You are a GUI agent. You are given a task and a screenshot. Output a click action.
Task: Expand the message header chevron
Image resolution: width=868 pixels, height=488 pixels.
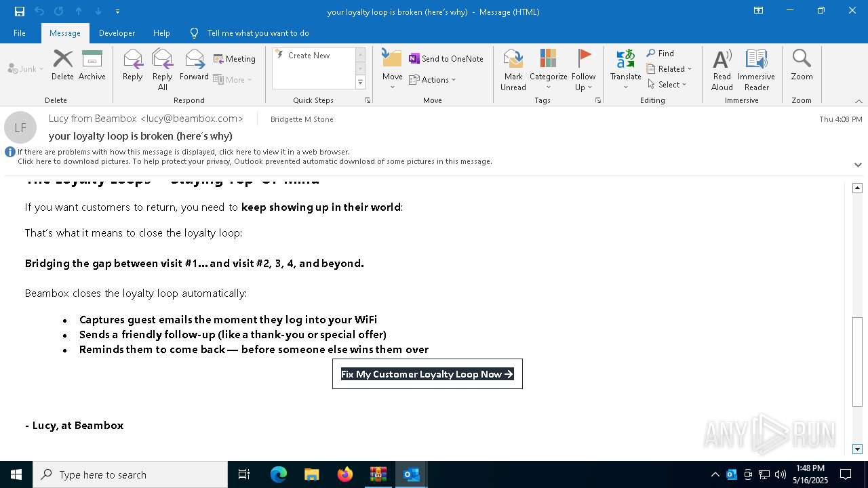(x=858, y=165)
